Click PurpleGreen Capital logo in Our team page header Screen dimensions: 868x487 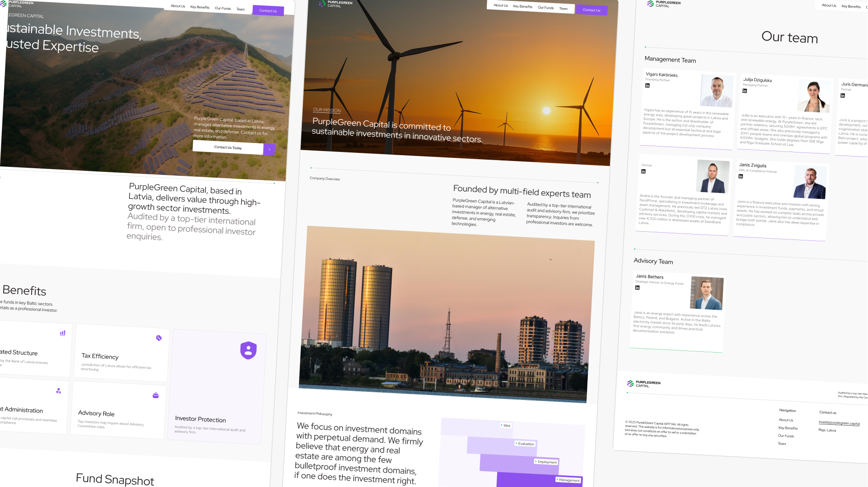click(664, 4)
